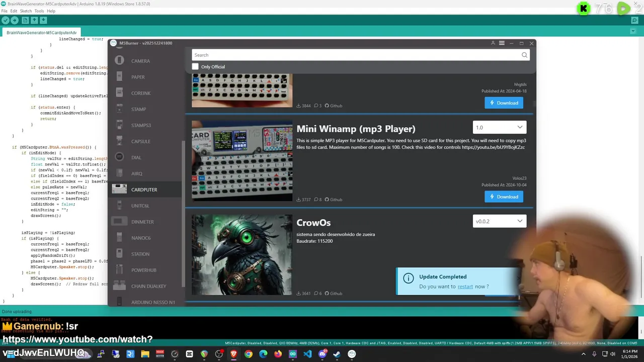Image resolution: width=644 pixels, height=362 pixels.
Task: Open Microsoft Edge from the taskbar
Action: (263, 354)
